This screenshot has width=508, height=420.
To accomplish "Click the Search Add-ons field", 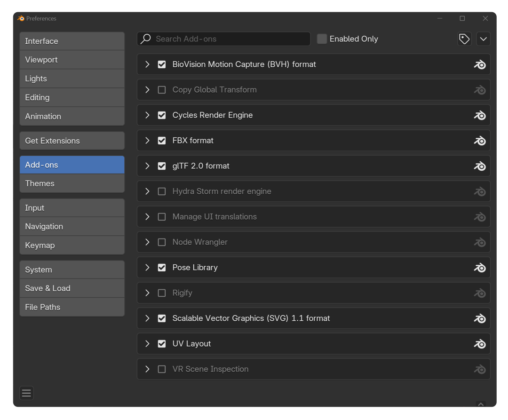I will pyautogui.click(x=224, y=39).
